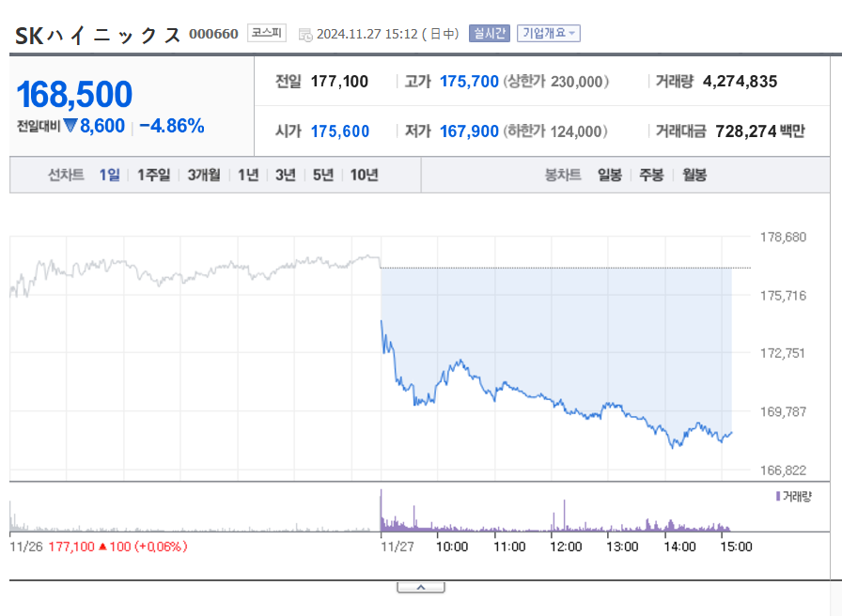Screen dimensions: 842x616
Task: Switch to the 3개월 chart tab
Action: [x=204, y=175]
